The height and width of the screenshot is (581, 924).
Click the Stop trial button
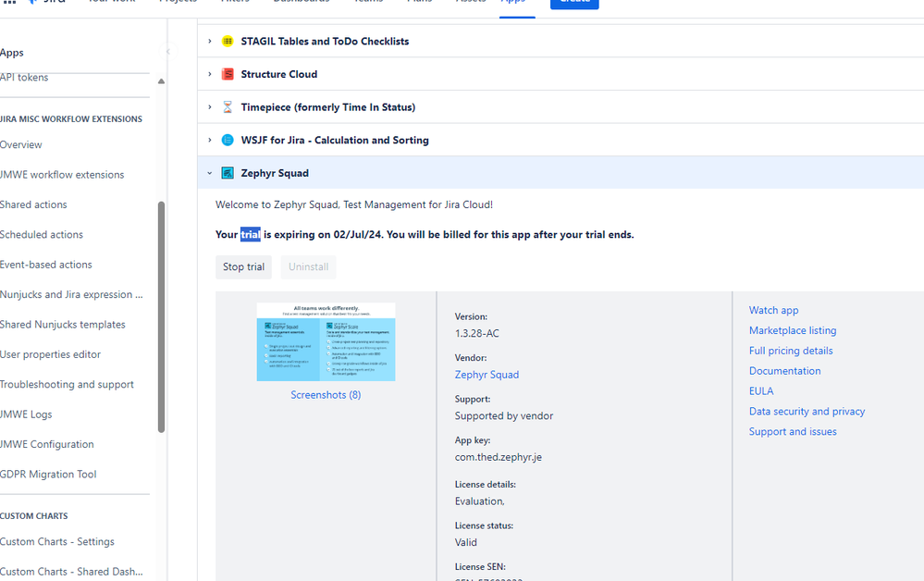243,266
